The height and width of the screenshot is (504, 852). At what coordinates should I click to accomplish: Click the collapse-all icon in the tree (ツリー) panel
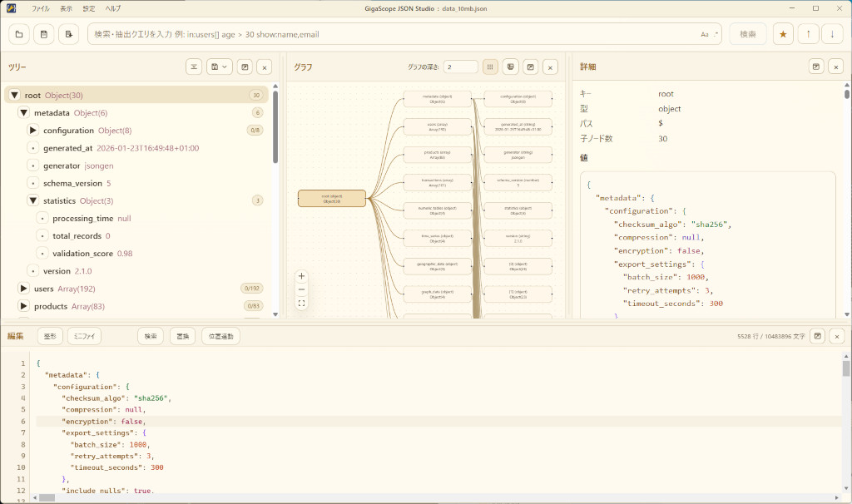(194, 67)
